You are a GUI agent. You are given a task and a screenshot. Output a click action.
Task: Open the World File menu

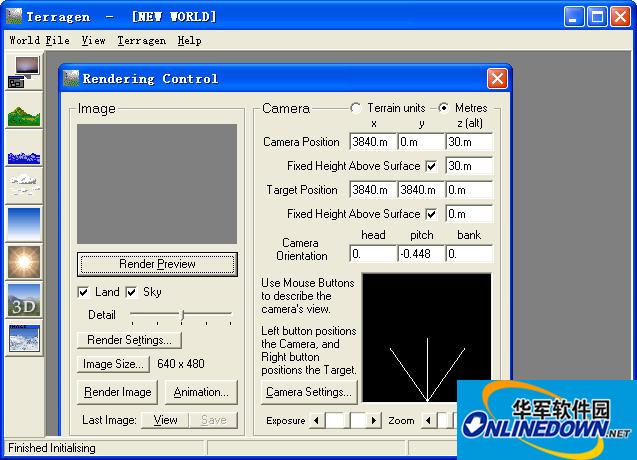tap(39, 41)
